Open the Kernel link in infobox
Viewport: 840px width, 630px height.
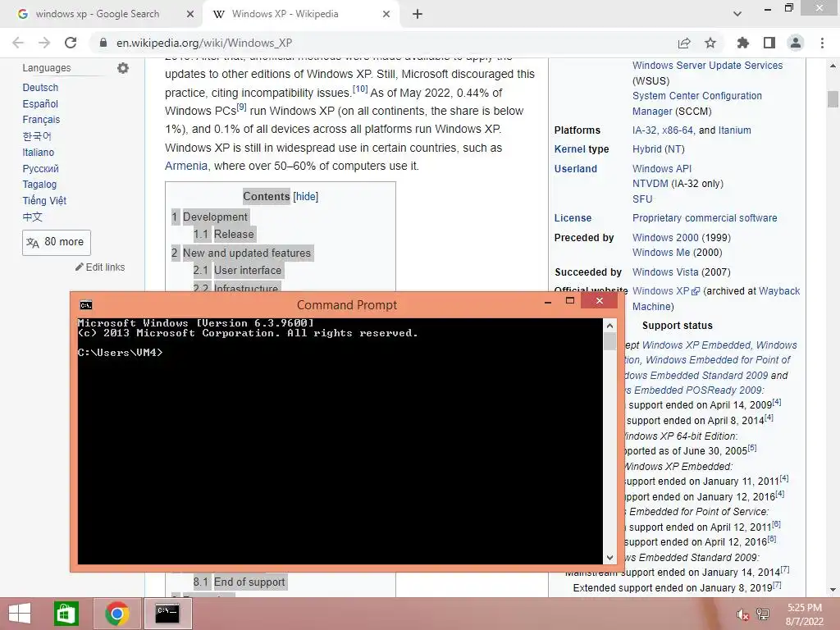point(569,149)
